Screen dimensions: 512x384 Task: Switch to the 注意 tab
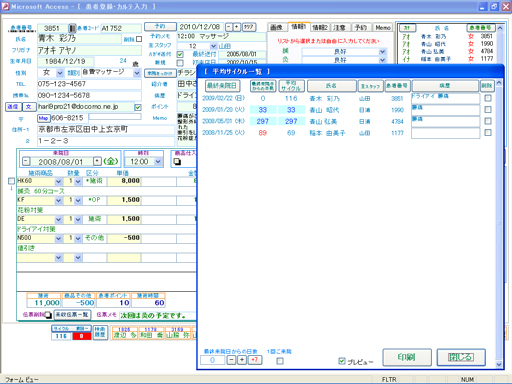340,27
